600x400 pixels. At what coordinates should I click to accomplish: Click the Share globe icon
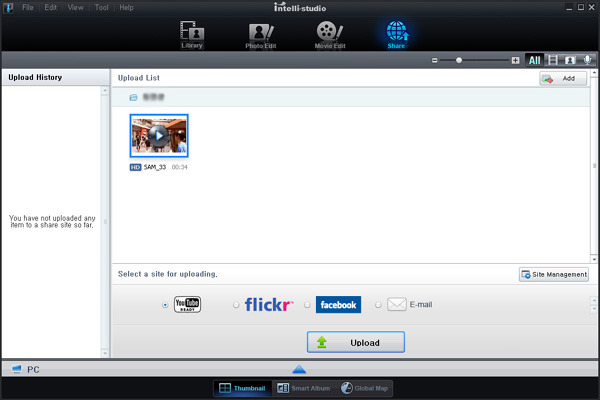pyautogui.click(x=397, y=32)
